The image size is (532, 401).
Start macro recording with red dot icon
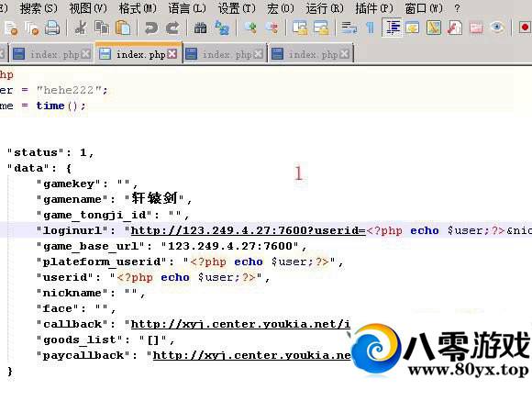click(x=525, y=28)
